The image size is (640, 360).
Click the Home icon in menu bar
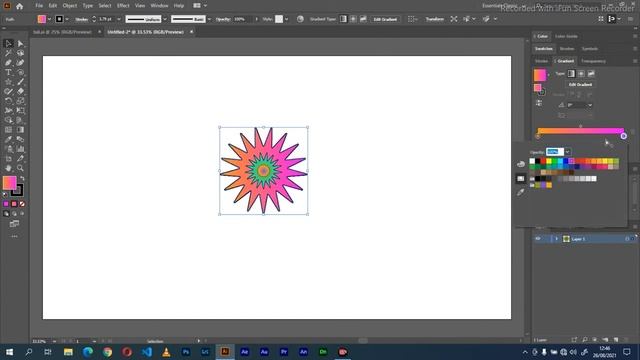pyautogui.click(x=19, y=6)
